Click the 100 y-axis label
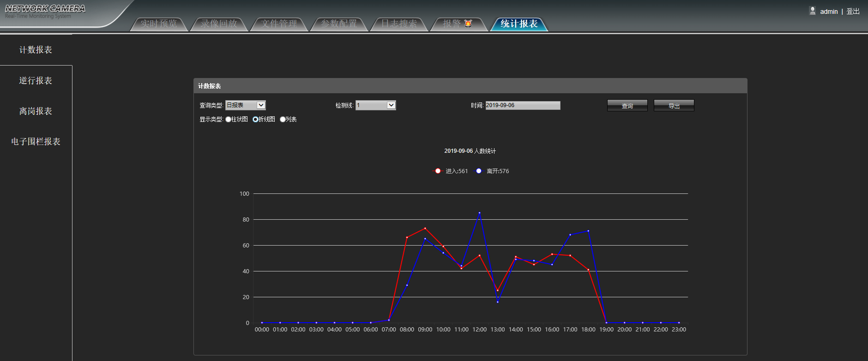The image size is (868, 361). pyautogui.click(x=244, y=194)
